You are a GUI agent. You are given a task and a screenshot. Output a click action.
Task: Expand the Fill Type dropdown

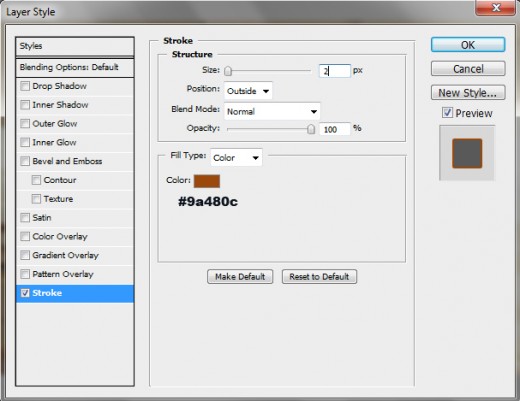[x=236, y=157]
